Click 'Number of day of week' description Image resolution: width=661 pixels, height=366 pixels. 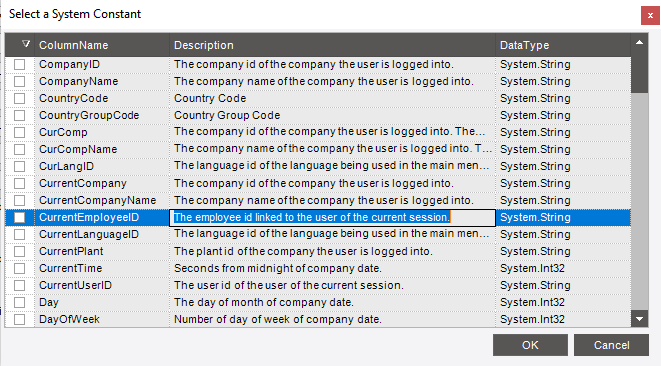332,319
